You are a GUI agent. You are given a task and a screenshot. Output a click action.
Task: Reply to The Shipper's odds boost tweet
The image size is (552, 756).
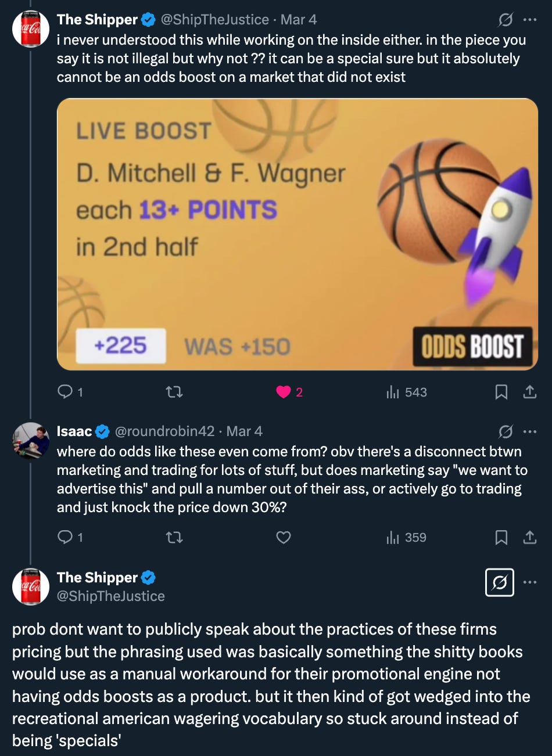point(70,393)
